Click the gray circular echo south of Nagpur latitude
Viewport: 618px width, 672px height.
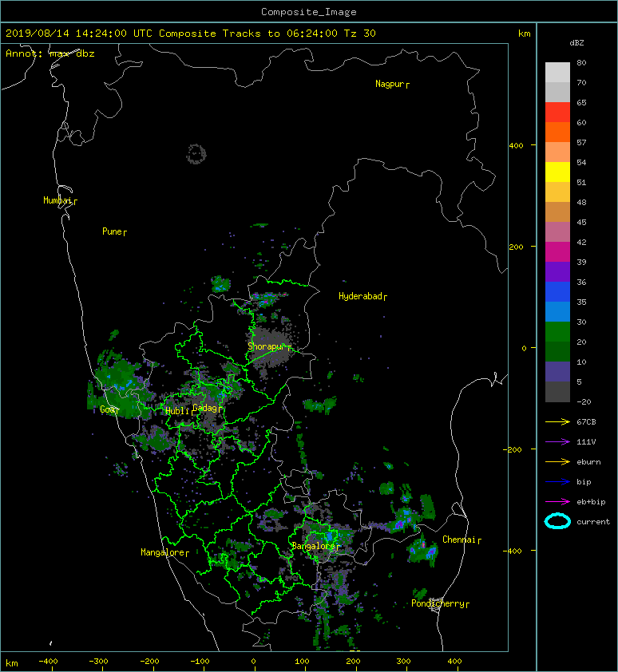tap(196, 154)
